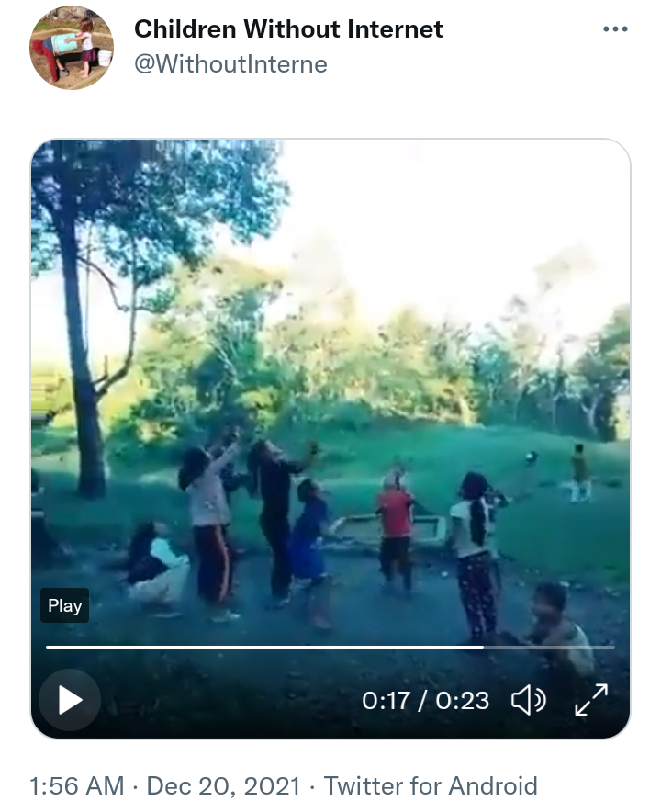Open Children Without Internet profile picture
This screenshot has height=812, width=661.
coord(72,48)
